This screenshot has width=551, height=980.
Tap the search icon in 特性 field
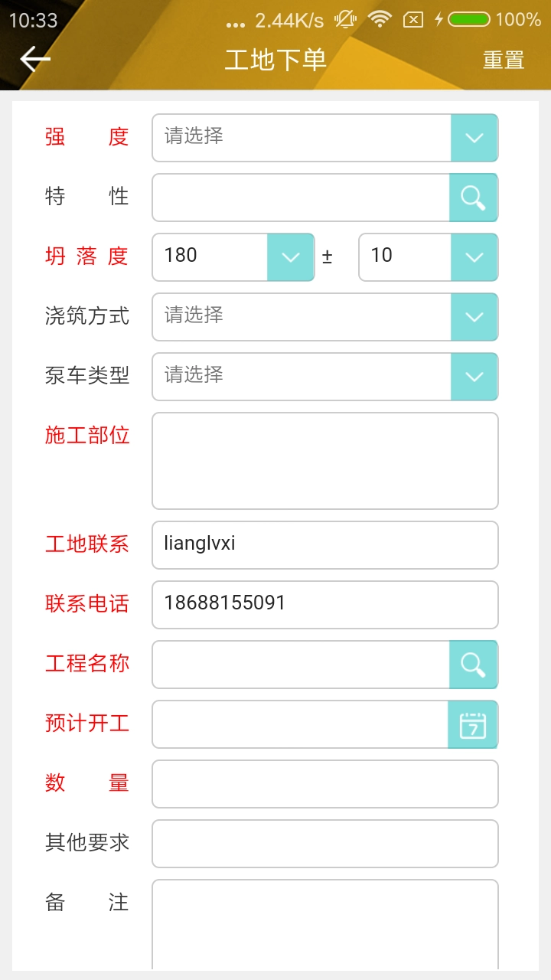(473, 198)
